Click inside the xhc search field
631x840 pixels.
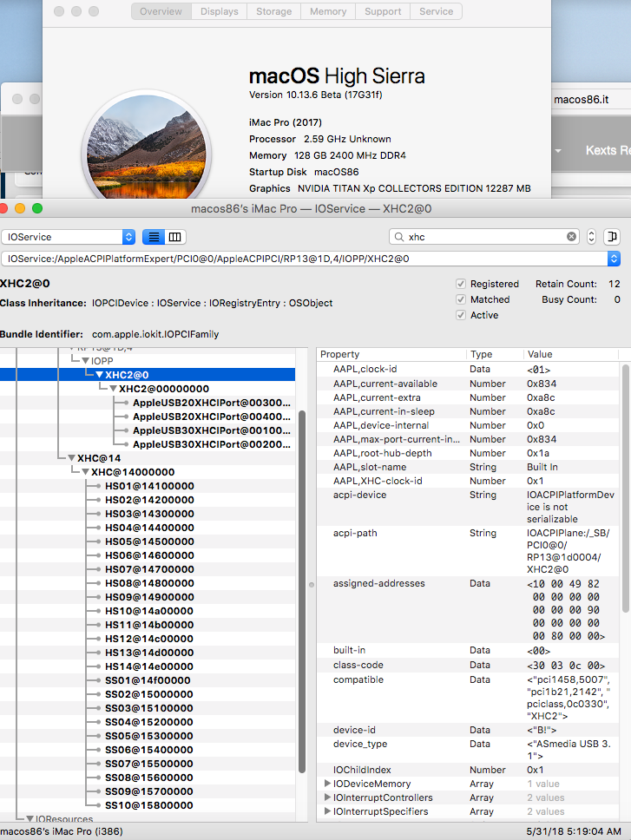(x=485, y=237)
